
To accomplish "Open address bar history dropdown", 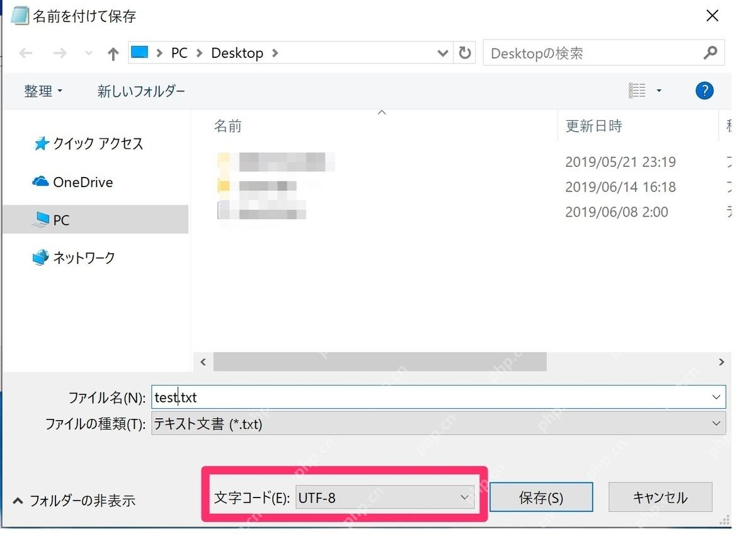I will pos(442,54).
